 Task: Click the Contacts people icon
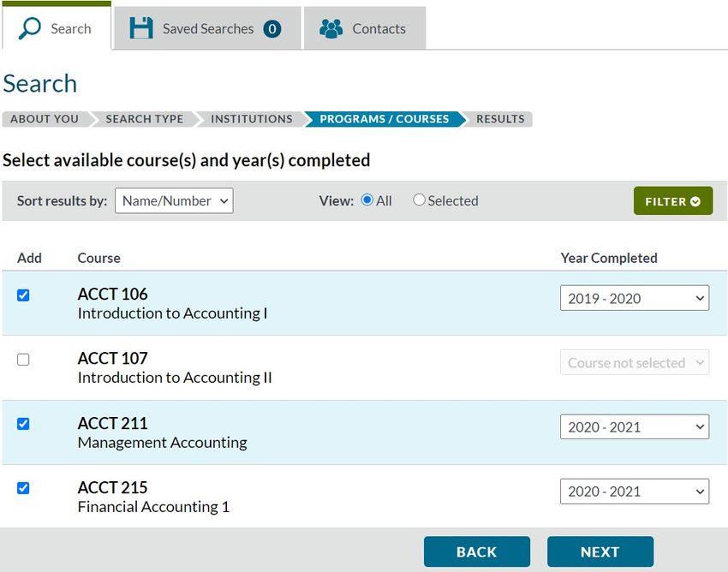tap(331, 29)
